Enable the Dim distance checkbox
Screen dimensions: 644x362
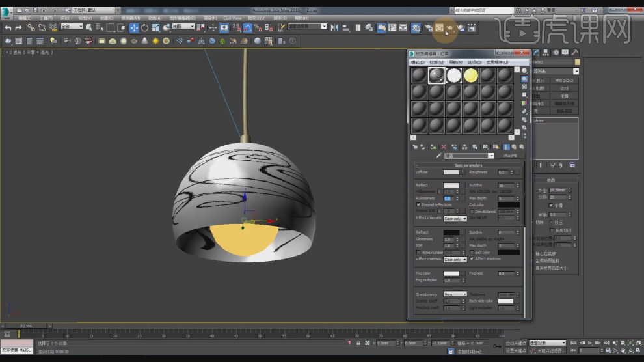[472, 211]
